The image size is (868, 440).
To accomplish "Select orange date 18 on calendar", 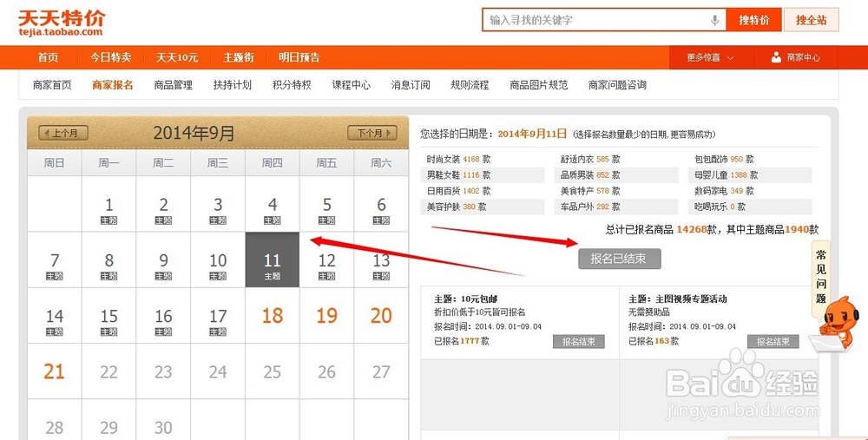I will (273, 316).
